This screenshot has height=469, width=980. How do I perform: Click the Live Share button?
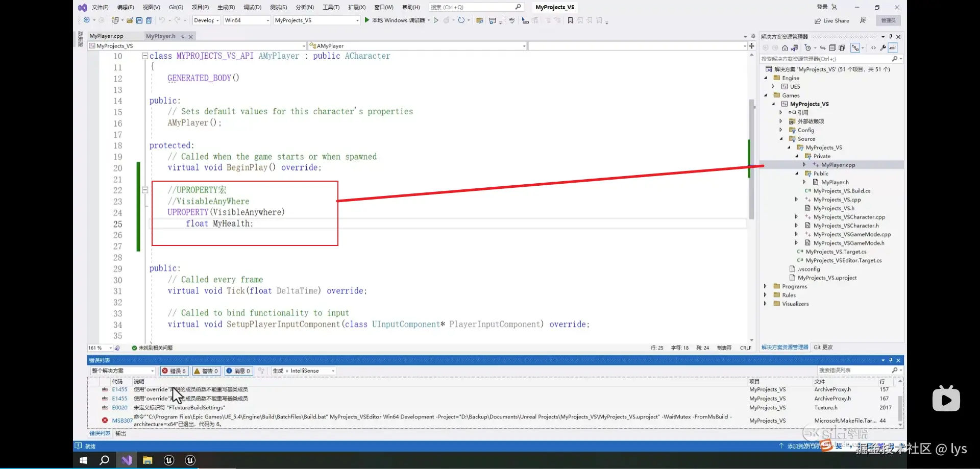click(832, 21)
